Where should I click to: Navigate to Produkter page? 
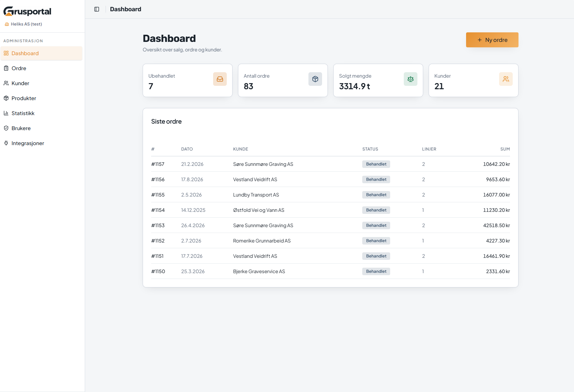tap(41, 98)
